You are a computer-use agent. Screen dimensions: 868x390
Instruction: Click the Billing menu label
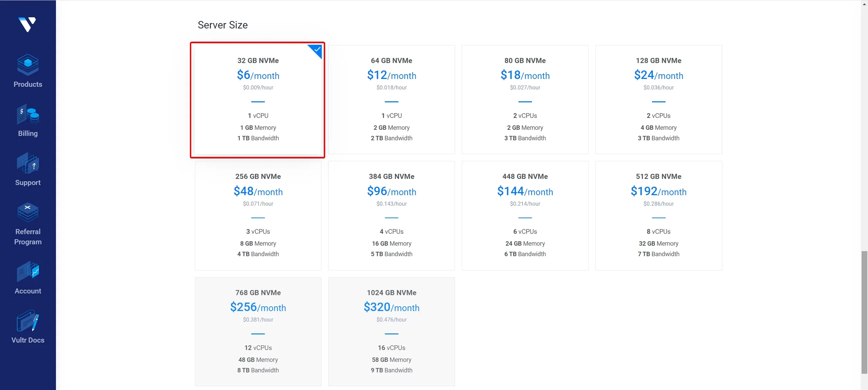point(28,134)
